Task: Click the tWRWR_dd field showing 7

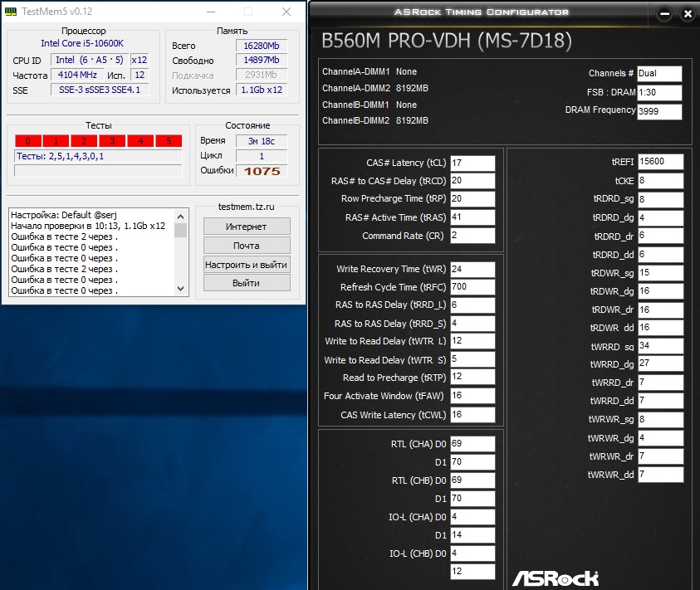Action: pos(661,475)
